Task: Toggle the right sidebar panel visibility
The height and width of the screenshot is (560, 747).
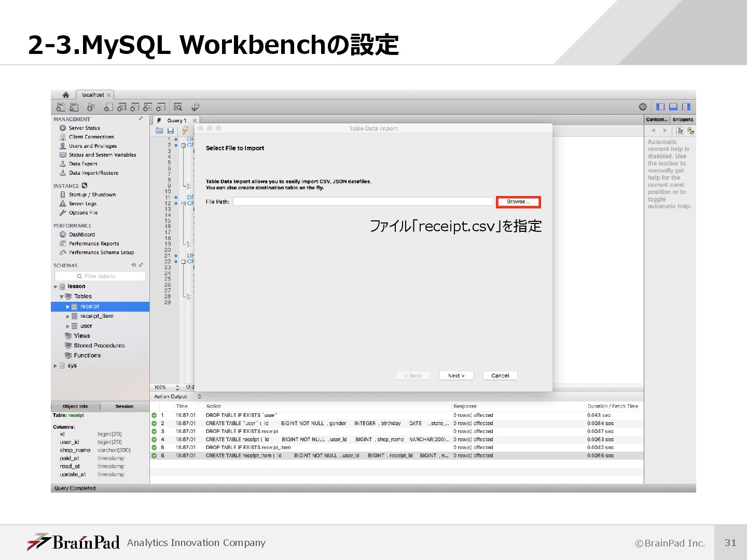Action: tap(686, 107)
